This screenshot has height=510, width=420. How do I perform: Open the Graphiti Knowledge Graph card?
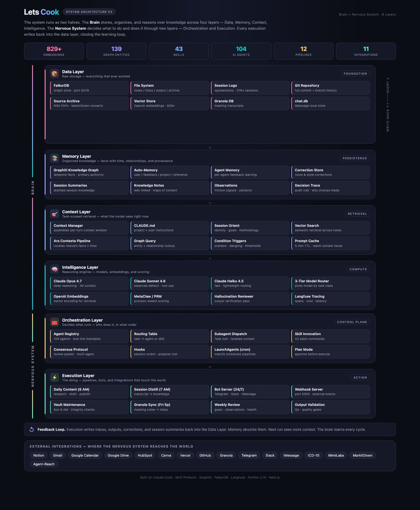[x=89, y=173]
